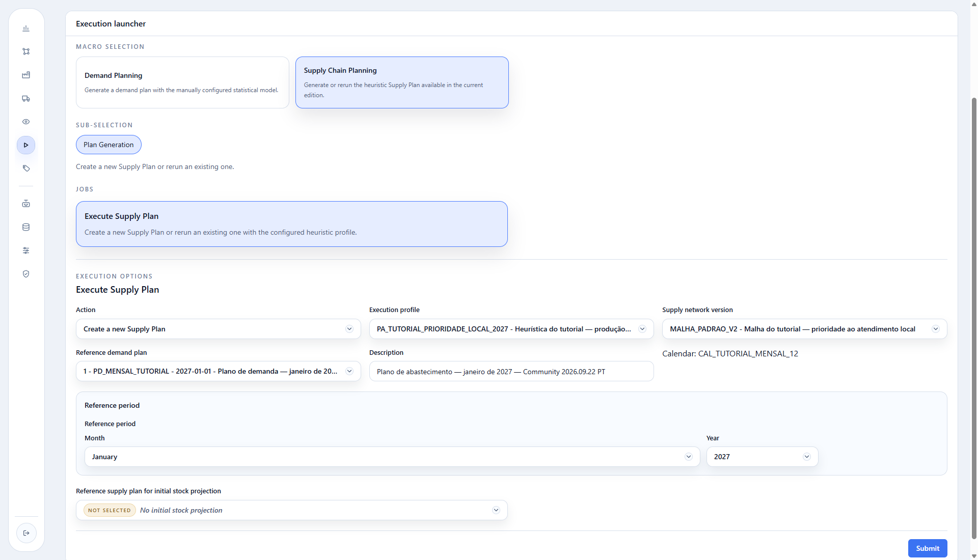Open the Reference demand plan dropdown
The height and width of the screenshot is (560, 978).
(x=218, y=371)
